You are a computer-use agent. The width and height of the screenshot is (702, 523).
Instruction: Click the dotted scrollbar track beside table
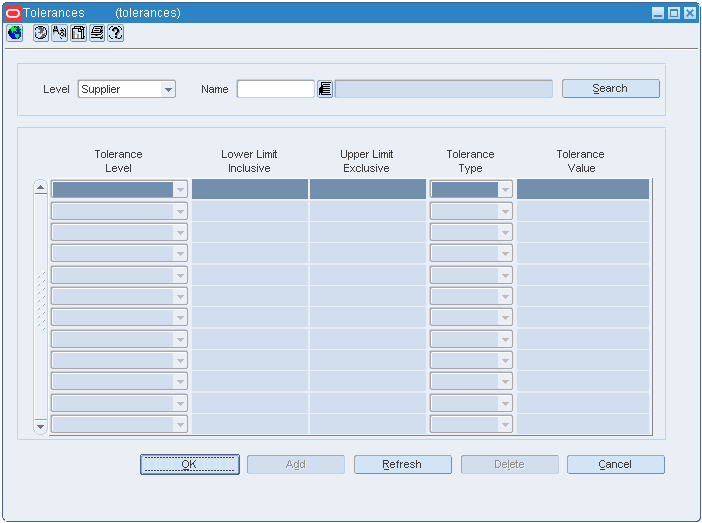click(x=41, y=301)
